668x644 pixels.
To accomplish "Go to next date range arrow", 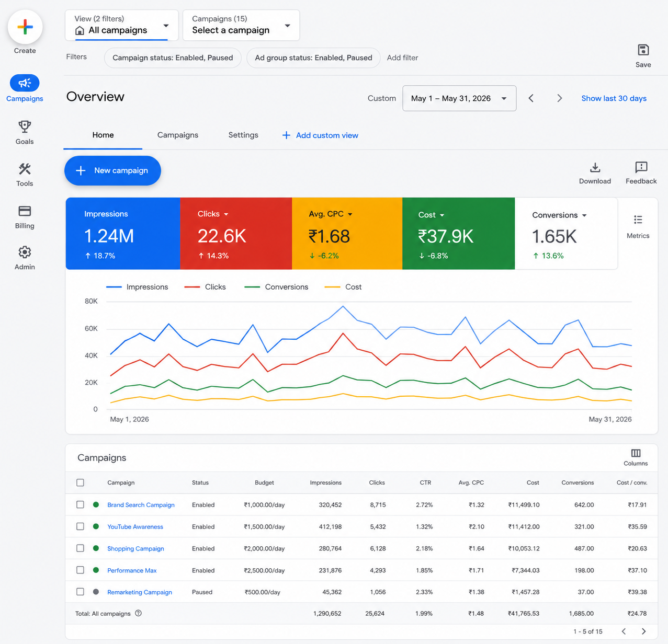I will [x=559, y=98].
